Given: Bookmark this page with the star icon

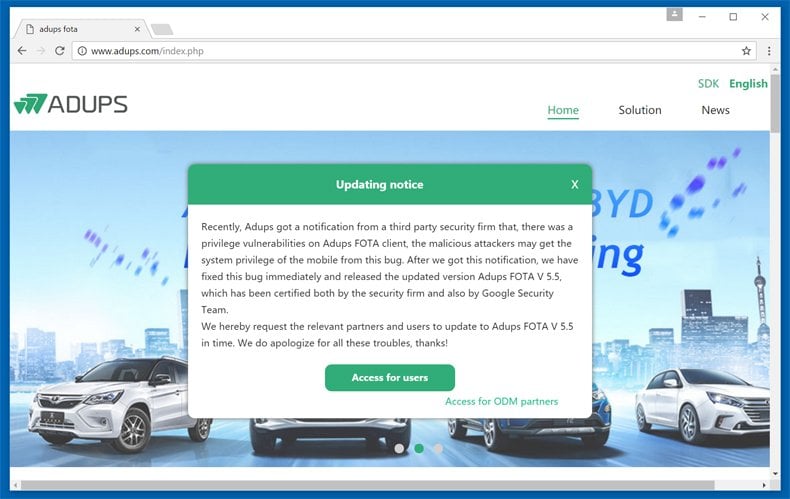Looking at the screenshot, I should pos(746,51).
